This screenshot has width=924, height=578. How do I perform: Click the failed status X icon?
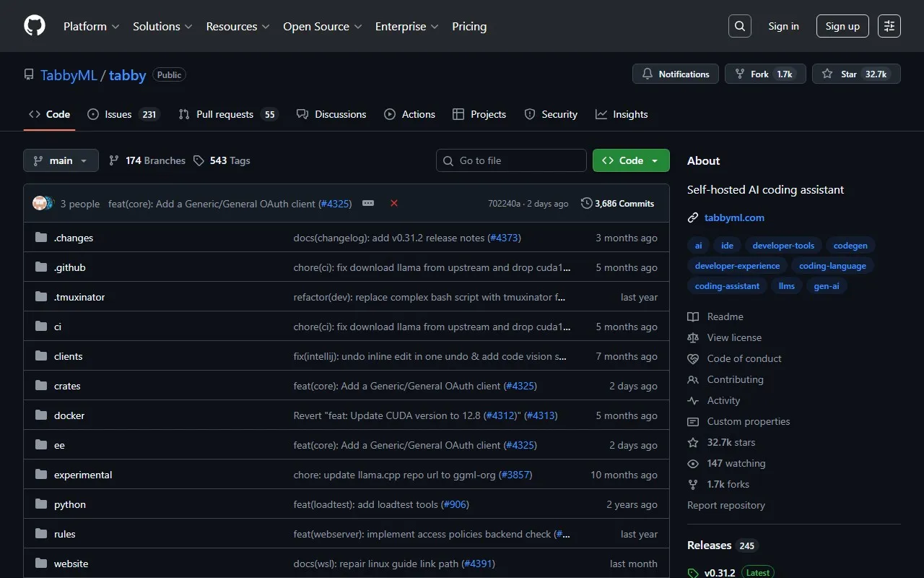click(x=394, y=203)
